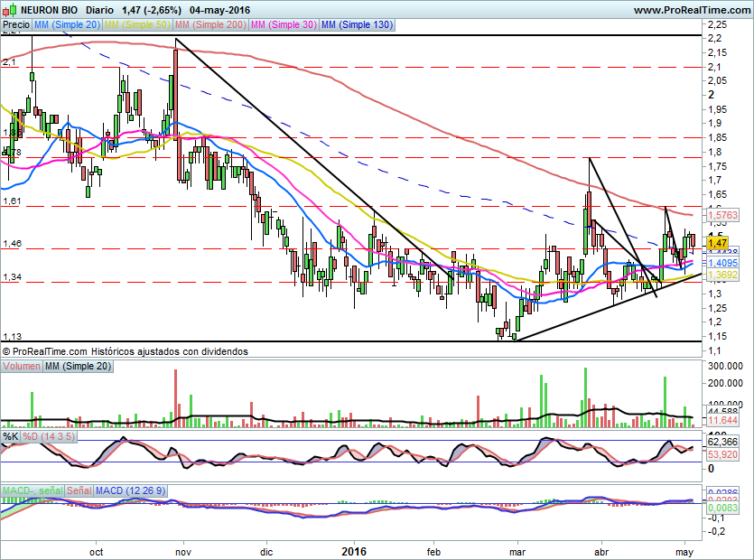Image resolution: width=754 pixels, height=560 pixels.
Task: Click the abr month on time axis
Action: [x=601, y=552]
